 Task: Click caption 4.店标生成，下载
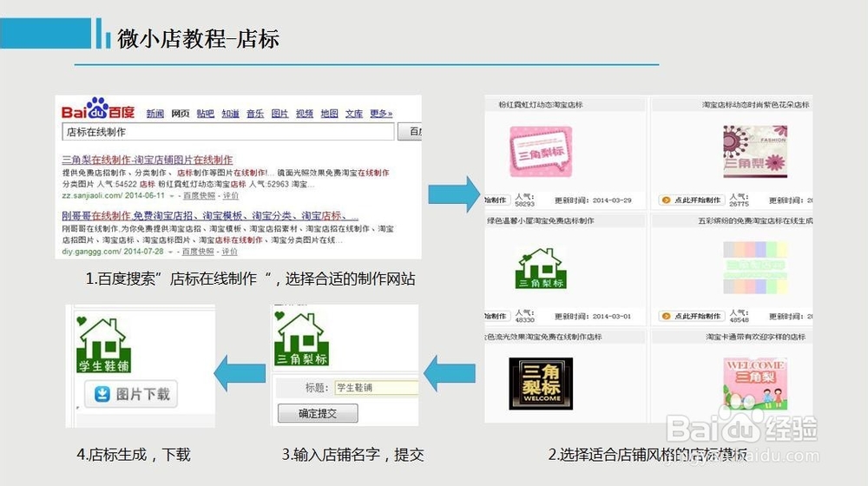[134, 455]
